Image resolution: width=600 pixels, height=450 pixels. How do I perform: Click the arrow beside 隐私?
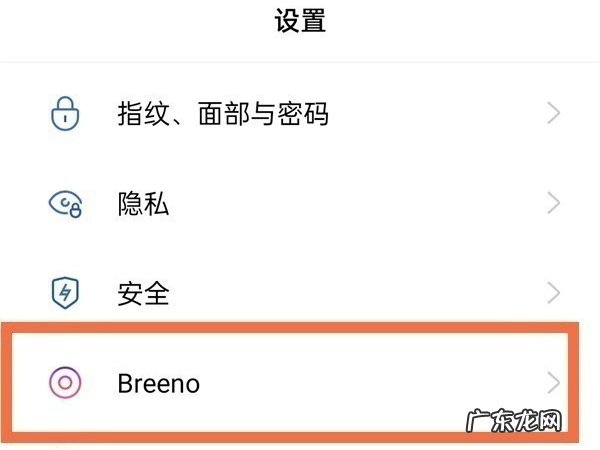pyautogui.click(x=553, y=204)
